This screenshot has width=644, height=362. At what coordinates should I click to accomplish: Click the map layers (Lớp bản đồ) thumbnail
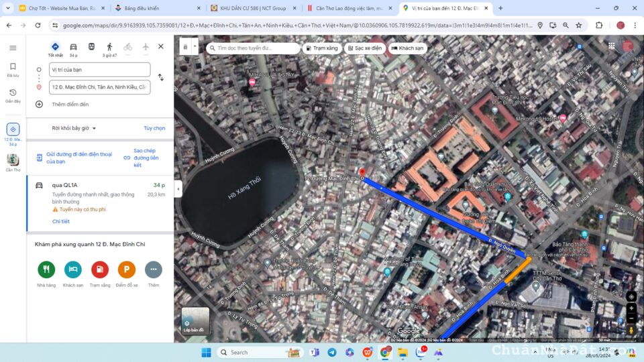point(195,320)
